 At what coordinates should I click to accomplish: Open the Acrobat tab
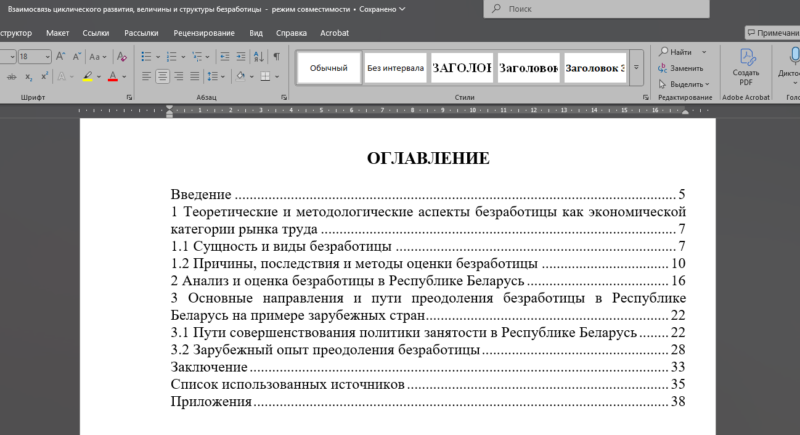pyautogui.click(x=335, y=33)
